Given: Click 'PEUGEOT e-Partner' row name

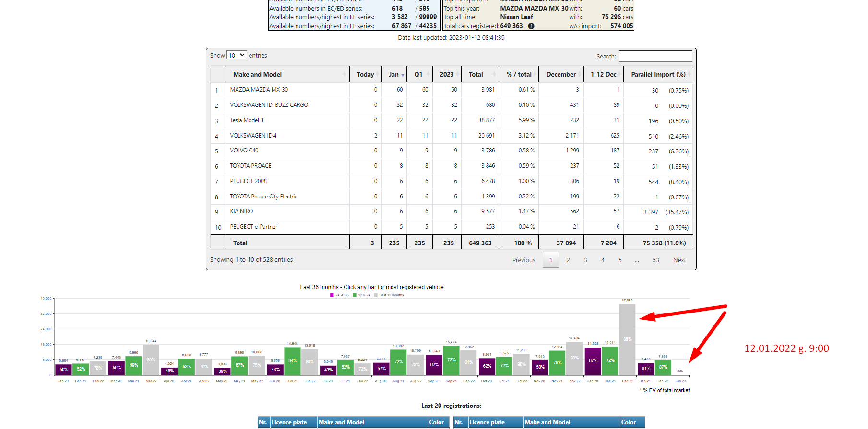Looking at the screenshot, I should pyautogui.click(x=253, y=227).
